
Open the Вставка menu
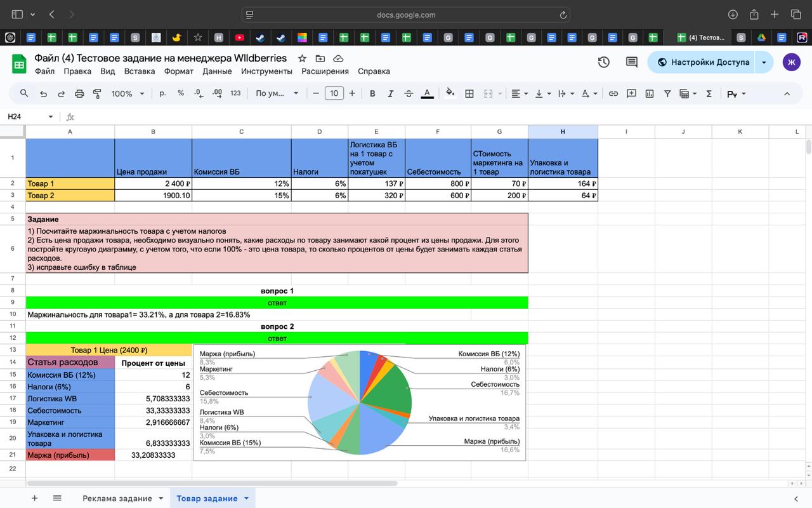[x=140, y=71]
